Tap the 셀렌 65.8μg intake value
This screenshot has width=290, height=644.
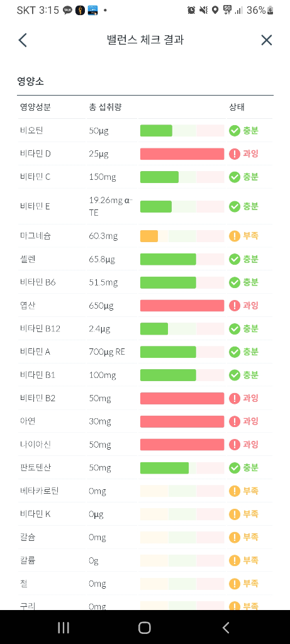tap(102, 259)
